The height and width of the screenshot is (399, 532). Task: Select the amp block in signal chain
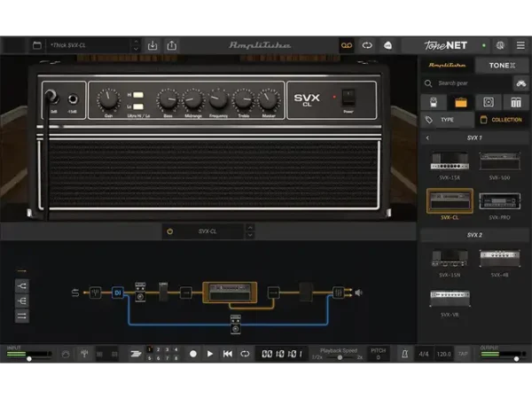click(x=230, y=293)
